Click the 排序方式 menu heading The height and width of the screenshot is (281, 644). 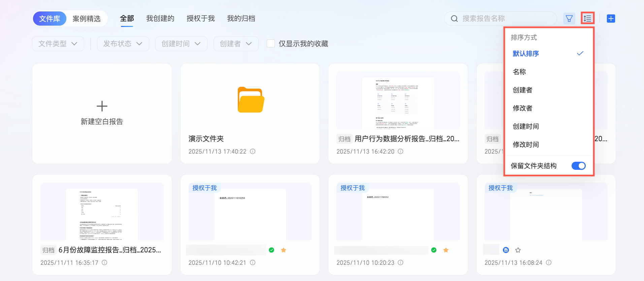pyautogui.click(x=524, y=37)
